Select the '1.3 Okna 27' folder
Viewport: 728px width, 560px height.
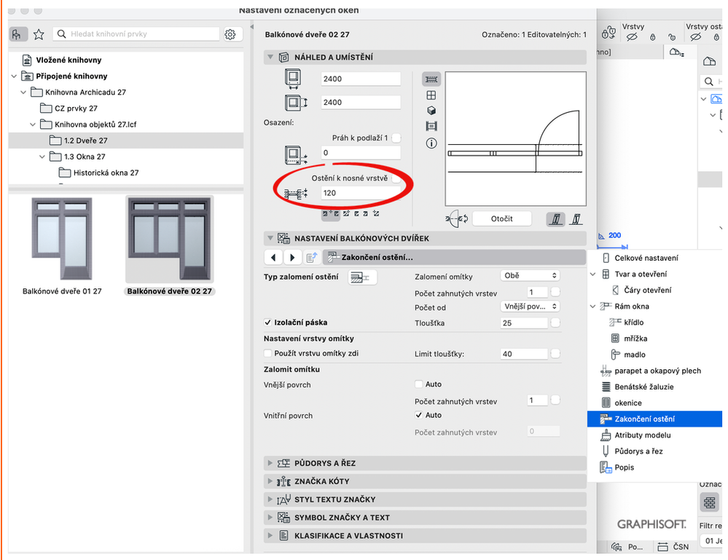(85, 157)
